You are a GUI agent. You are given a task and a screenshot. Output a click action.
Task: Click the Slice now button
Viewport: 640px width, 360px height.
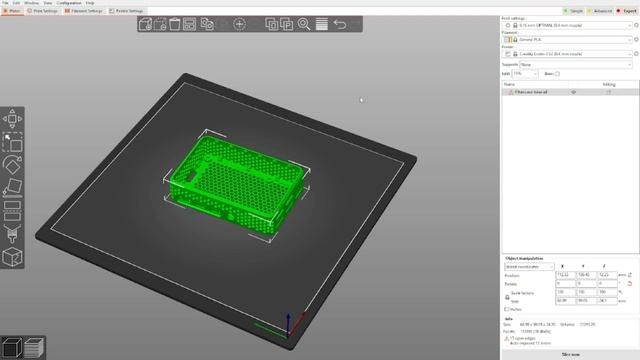pyautogui.click(x=570, y=355)
